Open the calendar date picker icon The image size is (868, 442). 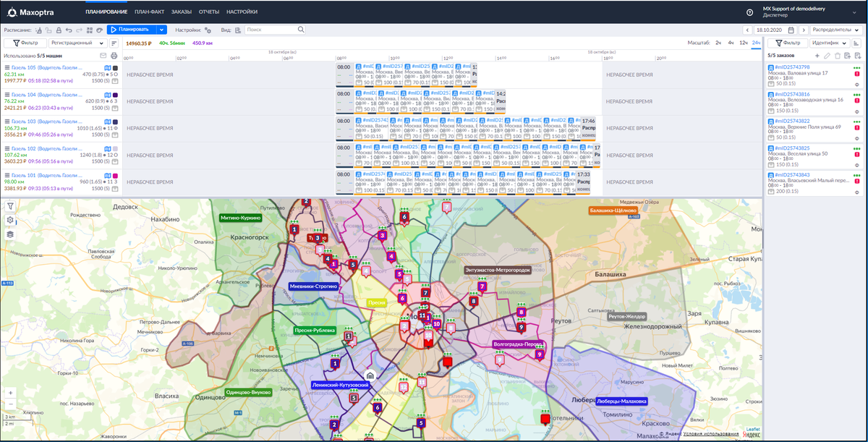click(791, 30)
